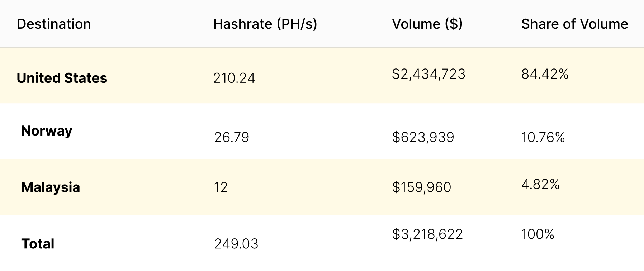This screenshot has width=644, height=271.
Task: Click the 84.42% share cell
Action: coord(545,74)
